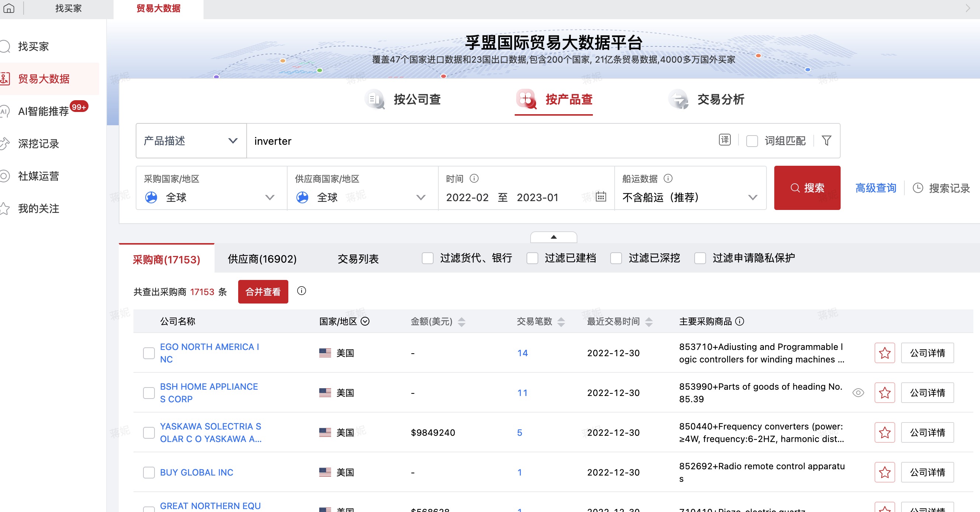Open the 船运数据 dropdown
Screen dimensions: 980x512
(x=752, y=197)
